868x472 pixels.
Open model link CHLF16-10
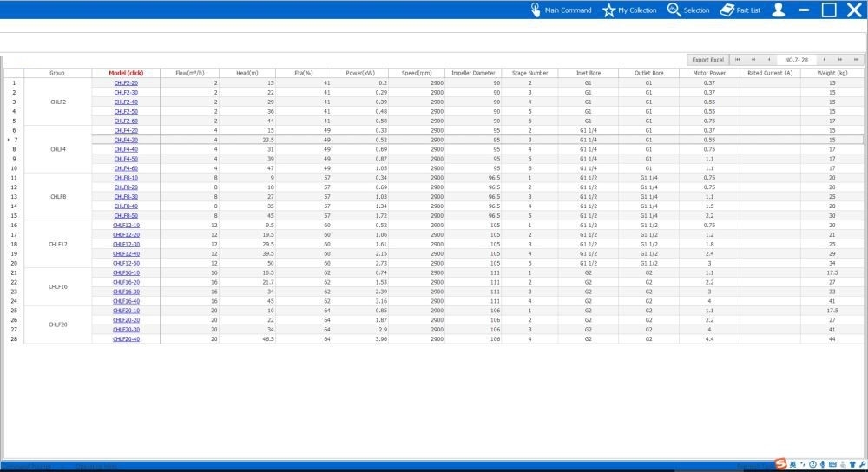click(126, 272)
